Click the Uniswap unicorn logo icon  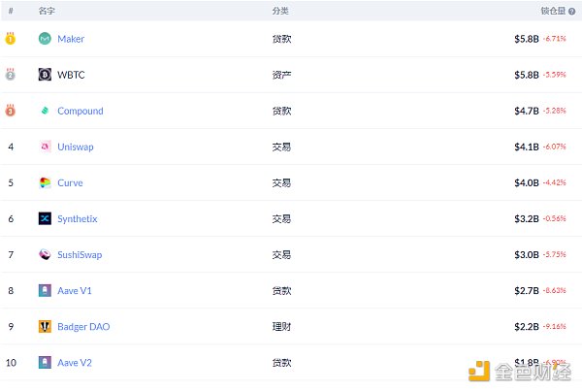pos(45,147)
